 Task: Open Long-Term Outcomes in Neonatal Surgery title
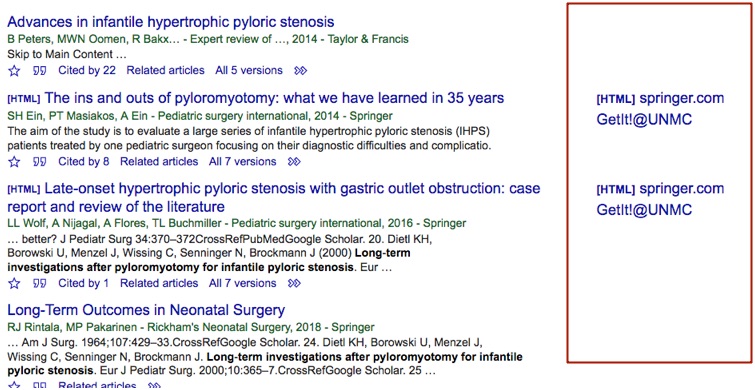[146, 309]
